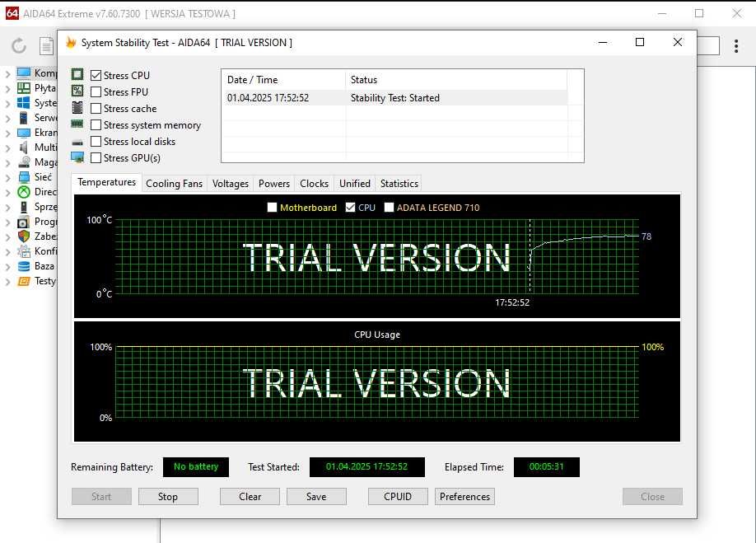The width and height of the screenshot is (756, 543).
Task: Show the ADATA LEGEND 710 temperature line
Action: click(x=389, y=208)
